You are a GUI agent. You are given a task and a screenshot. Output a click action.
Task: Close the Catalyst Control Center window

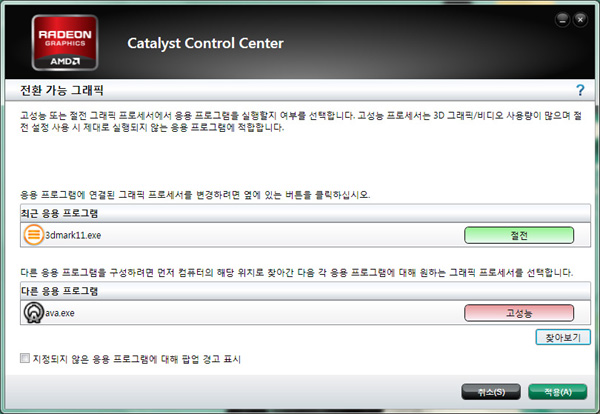580,20
